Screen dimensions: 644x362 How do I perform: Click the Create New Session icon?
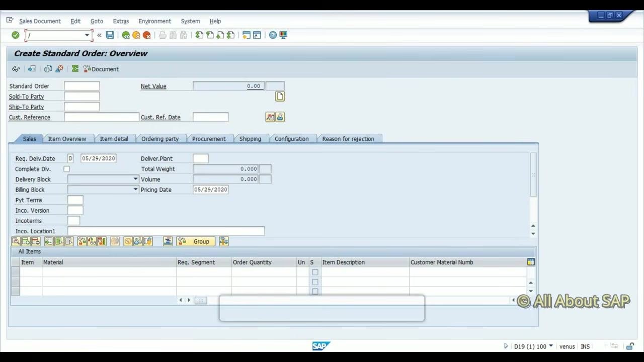click(246, 35)
